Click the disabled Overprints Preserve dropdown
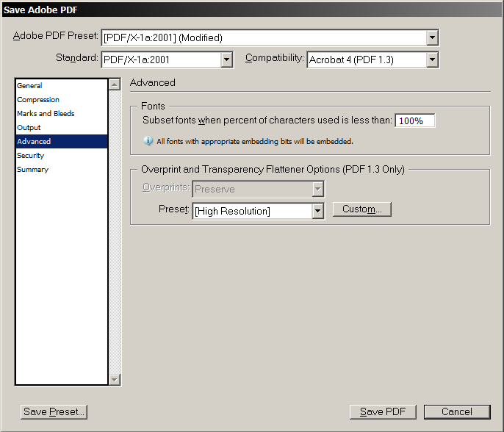This screenshot has width=504, height=432. tap(258, 189)
